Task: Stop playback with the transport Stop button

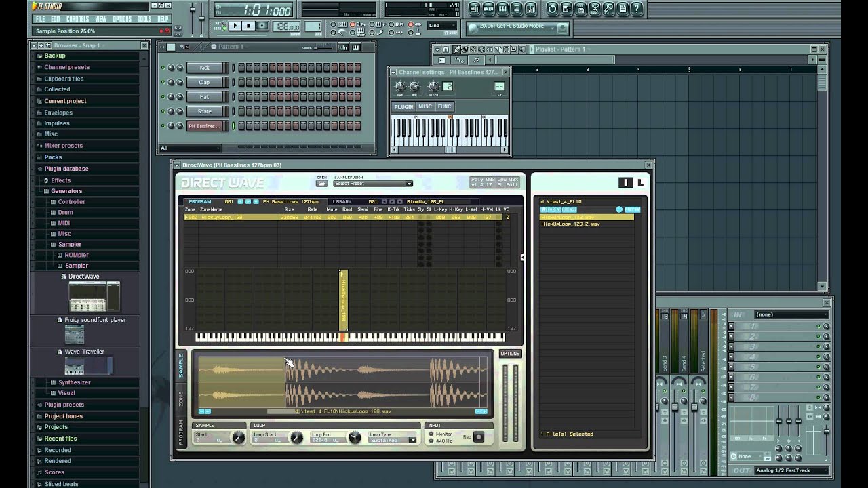Action: tap(248, 26)
